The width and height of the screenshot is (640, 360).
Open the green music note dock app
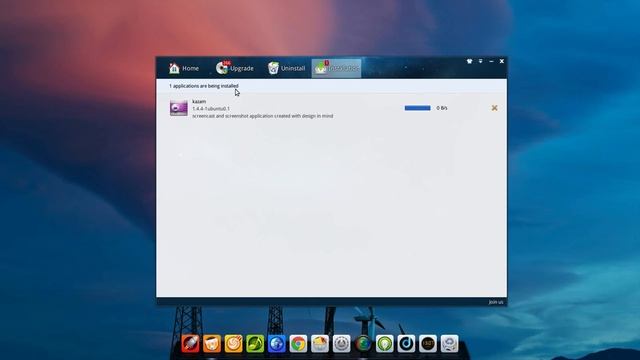click(255, 344)
